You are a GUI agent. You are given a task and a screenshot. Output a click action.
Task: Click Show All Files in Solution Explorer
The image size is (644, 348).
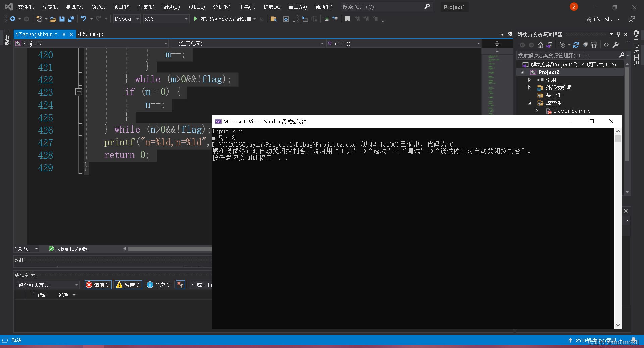pos(594,45)
